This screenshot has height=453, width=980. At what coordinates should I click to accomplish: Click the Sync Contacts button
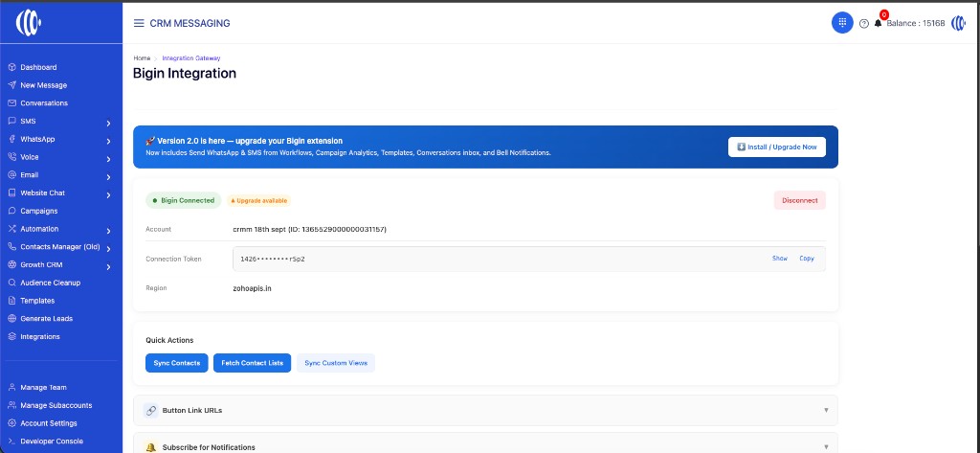click(177, 363)
